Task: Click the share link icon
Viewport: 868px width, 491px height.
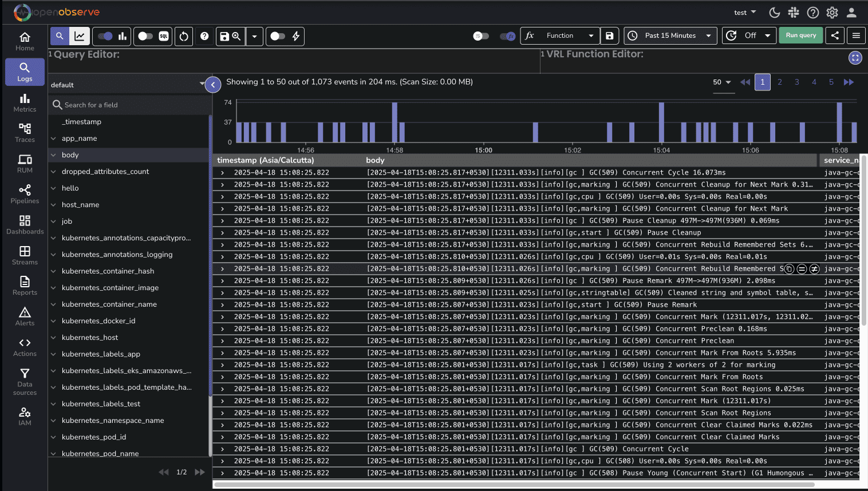Action: coord(835,35)
